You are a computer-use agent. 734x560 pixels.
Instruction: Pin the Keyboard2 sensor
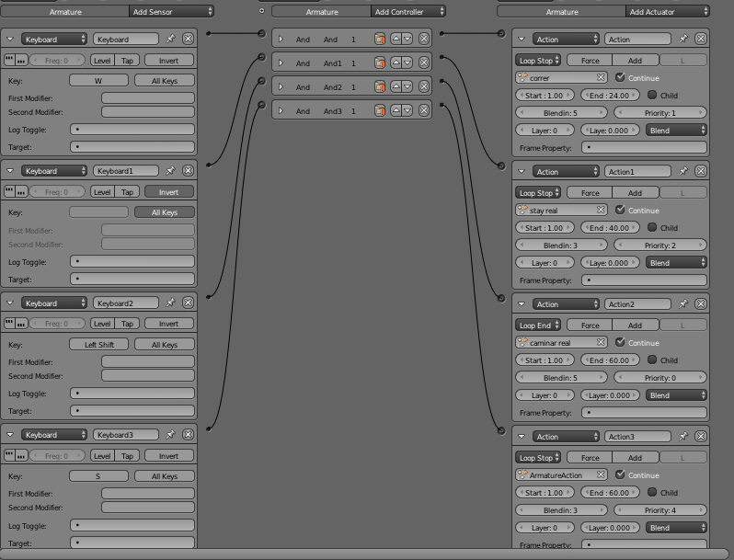tap(170, 303)
